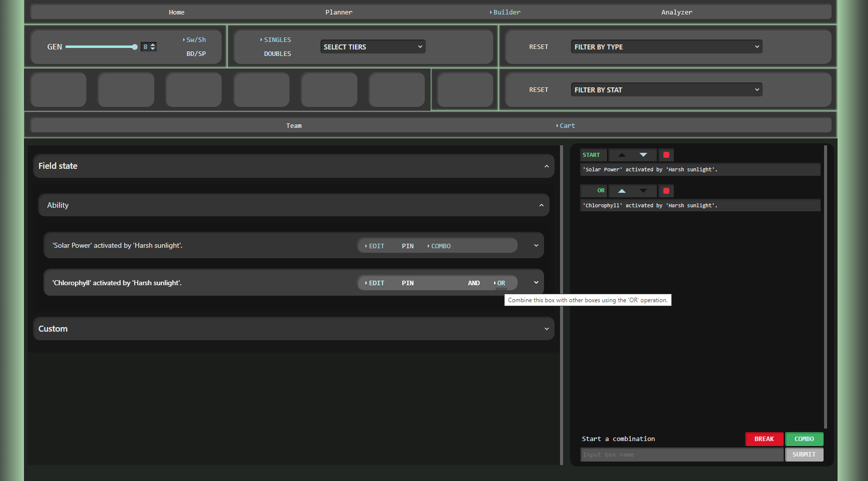Expand the Solar Power row chevron
Screen dimensions: 868x481
tap(536, 246)
